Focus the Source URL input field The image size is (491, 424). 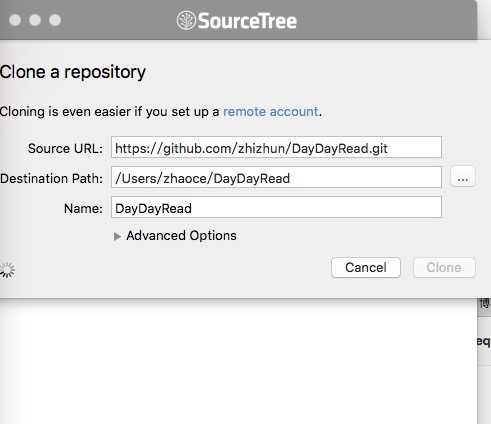click(x=276, y=147)
